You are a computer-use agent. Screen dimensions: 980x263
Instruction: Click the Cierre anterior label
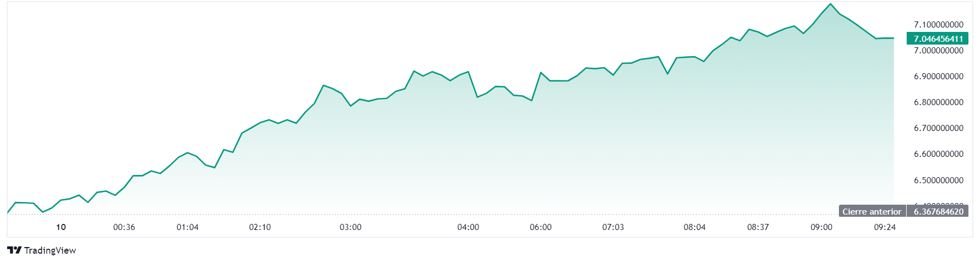tap(872, 211)
